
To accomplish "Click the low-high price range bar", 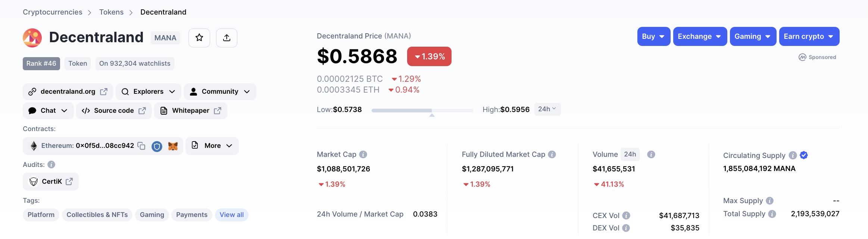I will pos(422,111).
